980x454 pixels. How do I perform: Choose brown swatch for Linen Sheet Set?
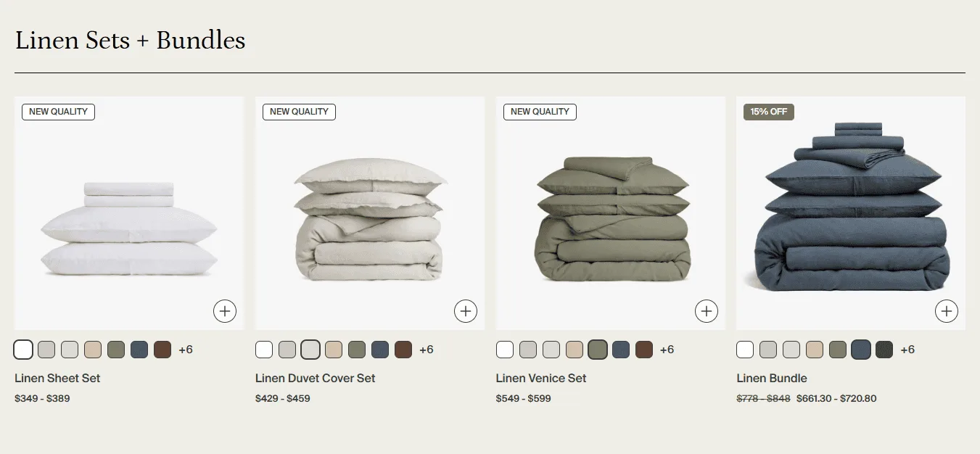pyautogui.click(x=162, y=350)
